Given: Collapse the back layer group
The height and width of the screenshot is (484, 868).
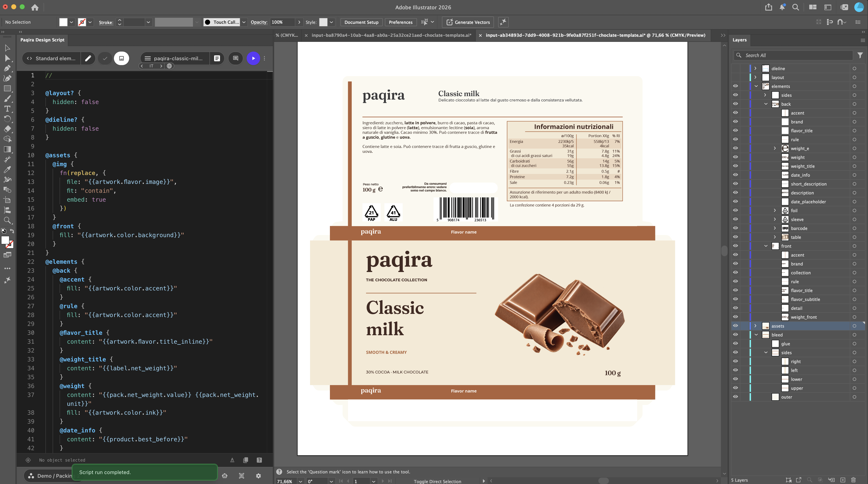Looking at the screenshot, I should coord(765,104).
